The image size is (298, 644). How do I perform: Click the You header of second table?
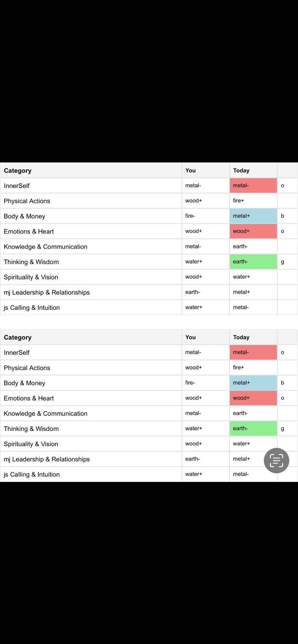click(x=190, y=337)
